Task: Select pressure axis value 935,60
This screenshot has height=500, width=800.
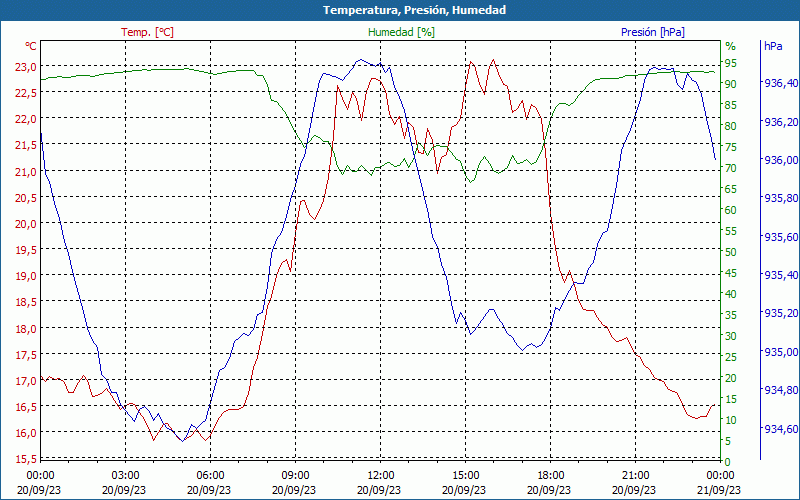Action: [x=781, y=237]
